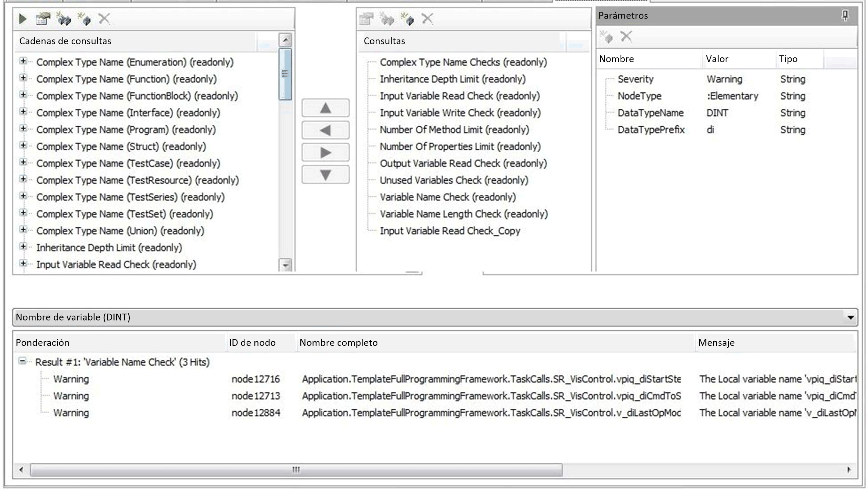Select Inheritance Depth Limit query in Consultas

pos(453,79)
